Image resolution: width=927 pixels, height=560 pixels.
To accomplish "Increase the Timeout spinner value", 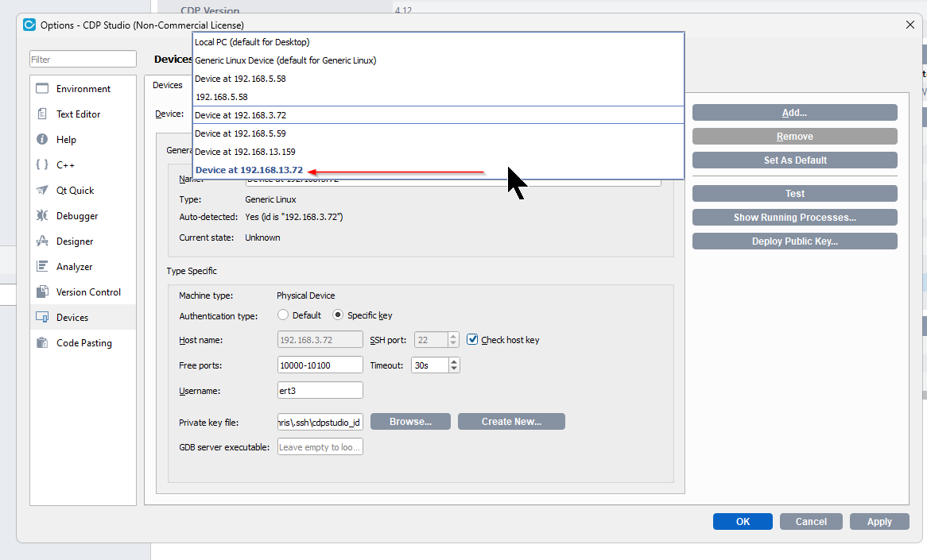I will pyautogui.click(x=453, y=361).
